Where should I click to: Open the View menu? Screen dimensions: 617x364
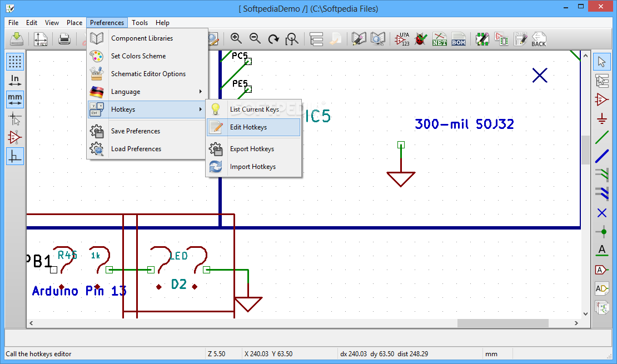52,22
